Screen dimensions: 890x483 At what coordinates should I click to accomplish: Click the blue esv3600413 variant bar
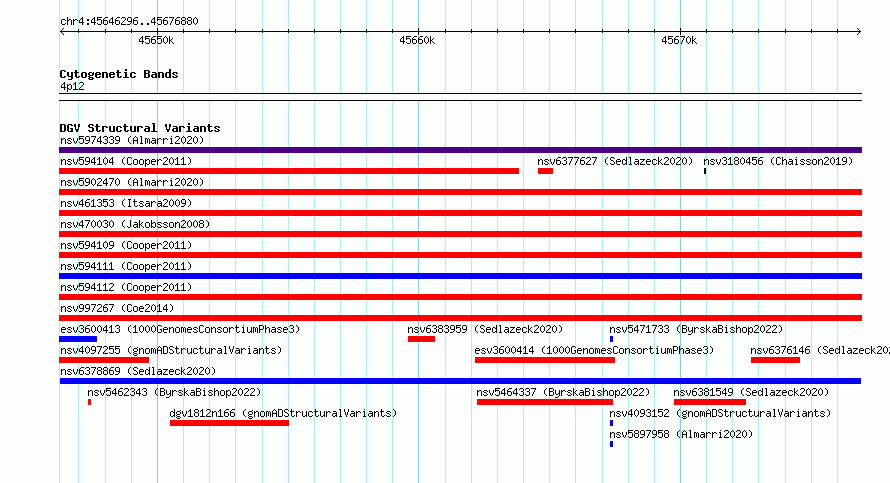tap(78, 339)
